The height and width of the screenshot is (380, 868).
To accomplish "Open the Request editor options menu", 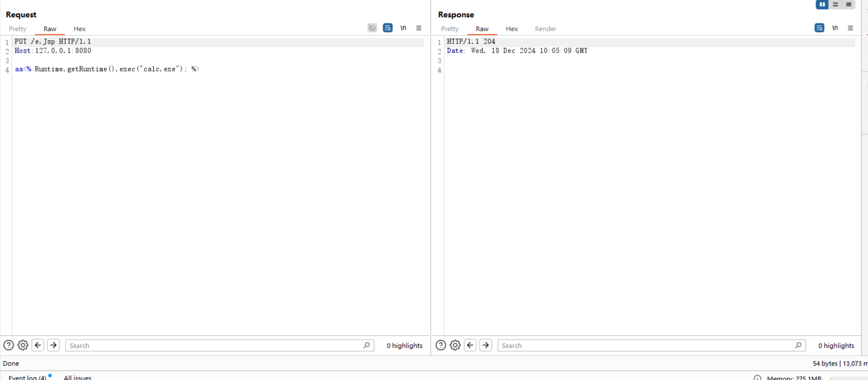I will (x=419, y=28).
